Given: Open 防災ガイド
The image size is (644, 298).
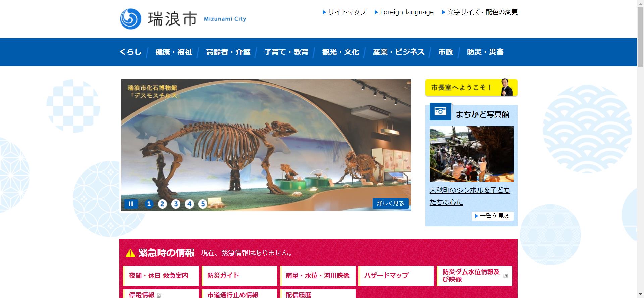Looking at the screenshot, I should 239,276.
